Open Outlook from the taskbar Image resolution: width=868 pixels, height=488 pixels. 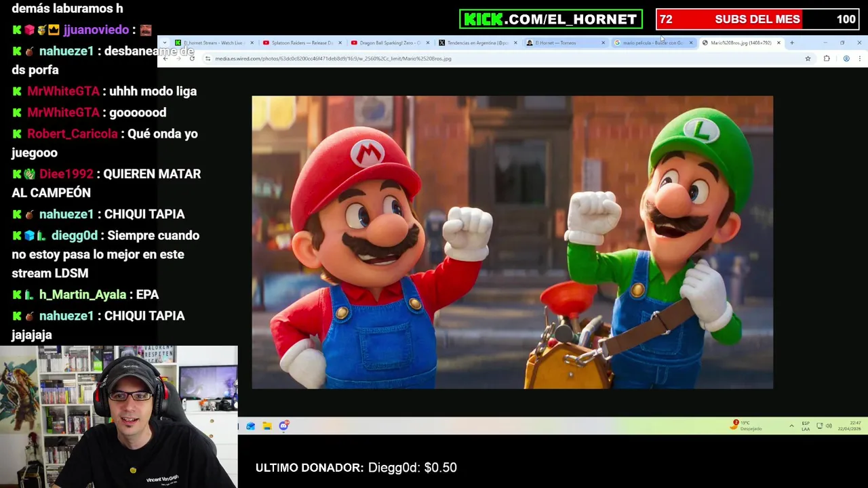pyautogui.click(x=250, y=426)
